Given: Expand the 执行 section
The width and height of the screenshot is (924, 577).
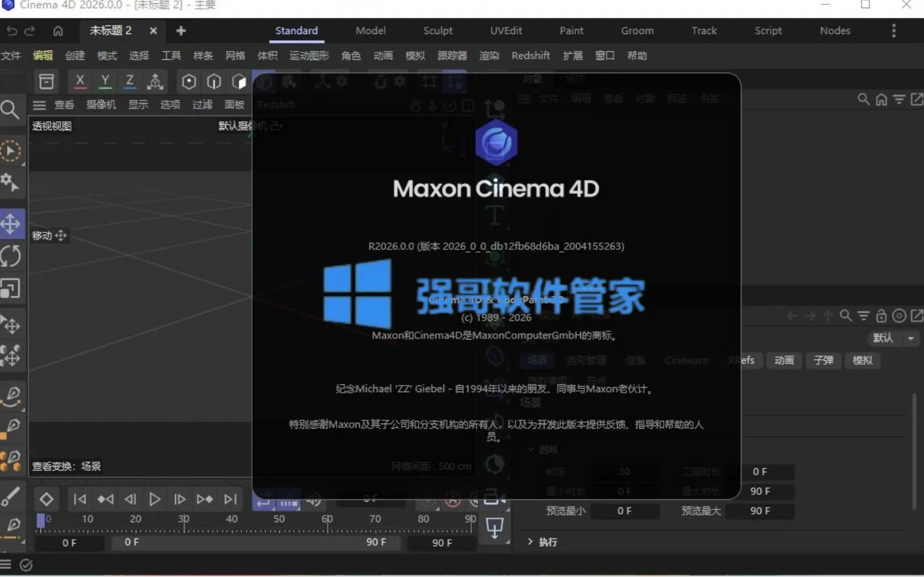Looking at the screenshot, I should 543,542.
